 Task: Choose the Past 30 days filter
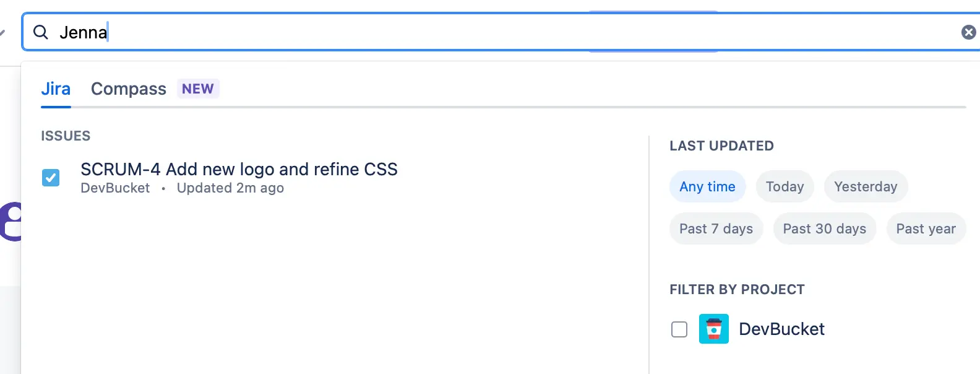tap(824, 228)
